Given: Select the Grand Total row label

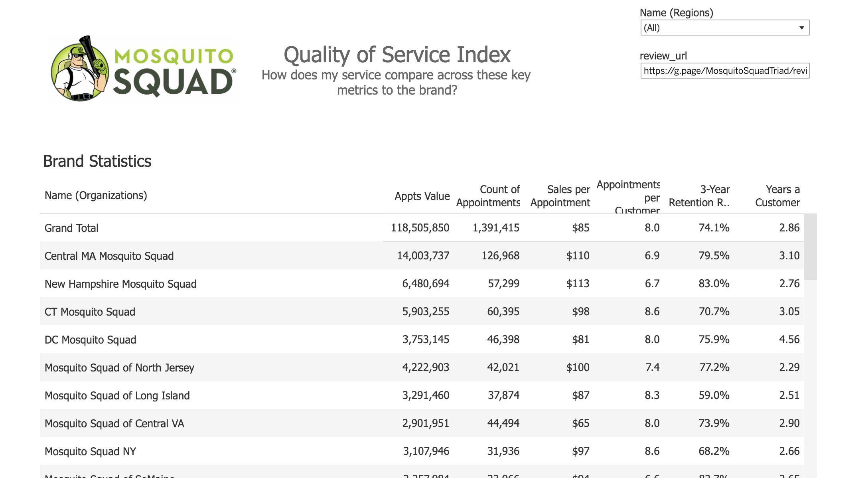Looking at the screenshot, I should (x=71, y=228).
